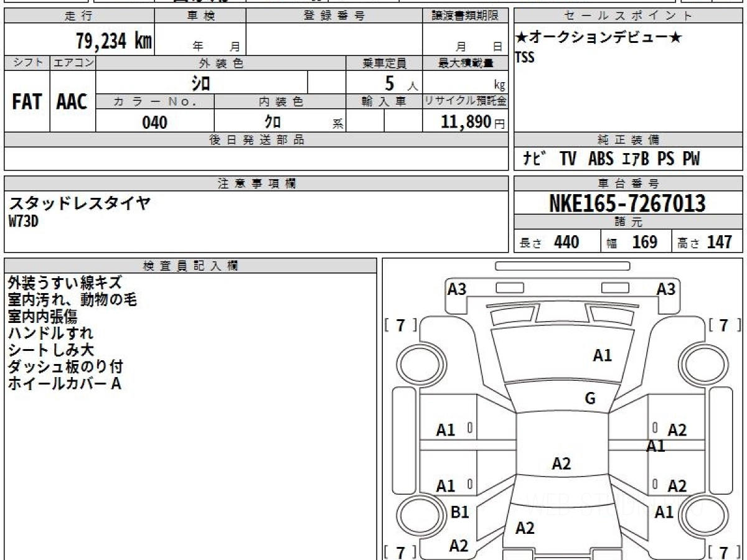Select the color number "040"
Image resolution: width=747 pixels, height=560 pixels.
coord(154,122)
